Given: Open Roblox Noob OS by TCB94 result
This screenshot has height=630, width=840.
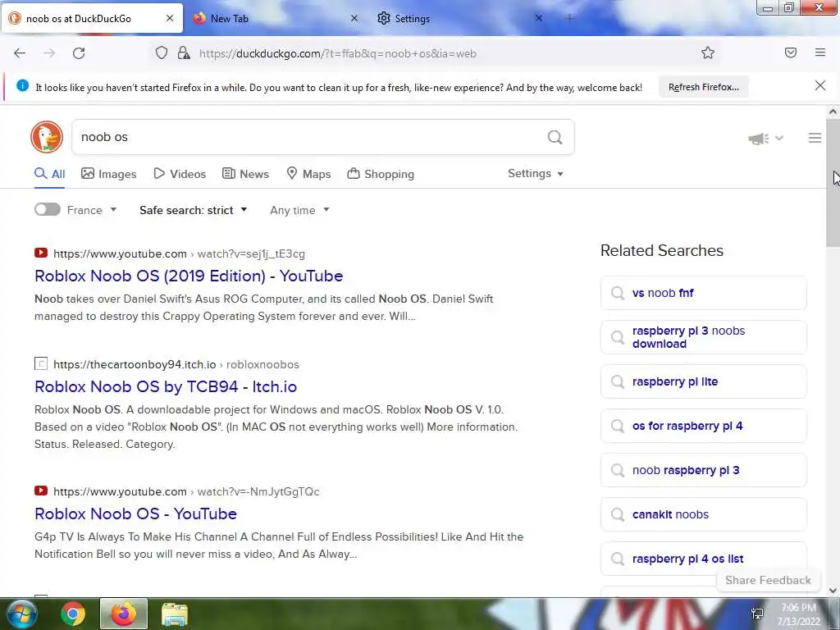Looking at the screenshot, I should pos(166,387).
